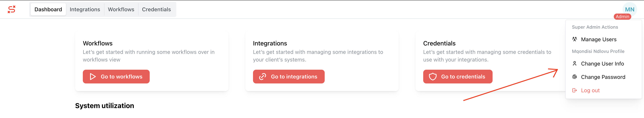Viewport: 644px width, 118px height.
Task: Click the Super Admin Actions section label
Action: click(x=595, y=27)
